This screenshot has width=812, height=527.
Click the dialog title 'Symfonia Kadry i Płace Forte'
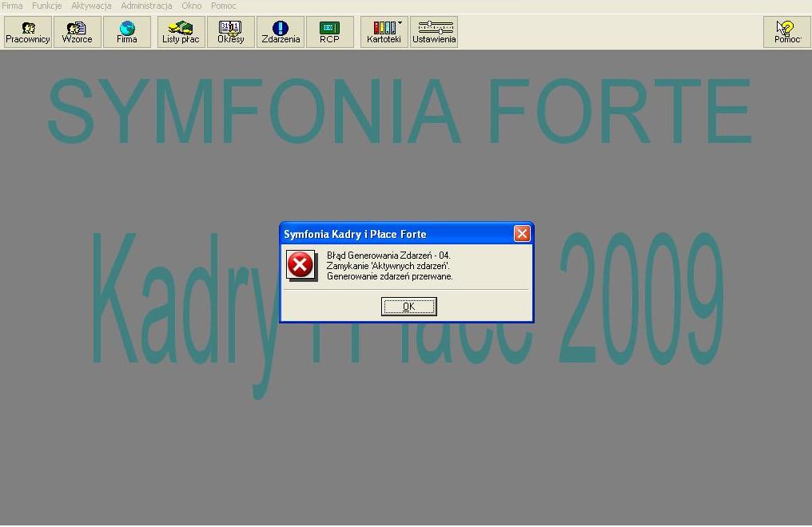(355, 234)
